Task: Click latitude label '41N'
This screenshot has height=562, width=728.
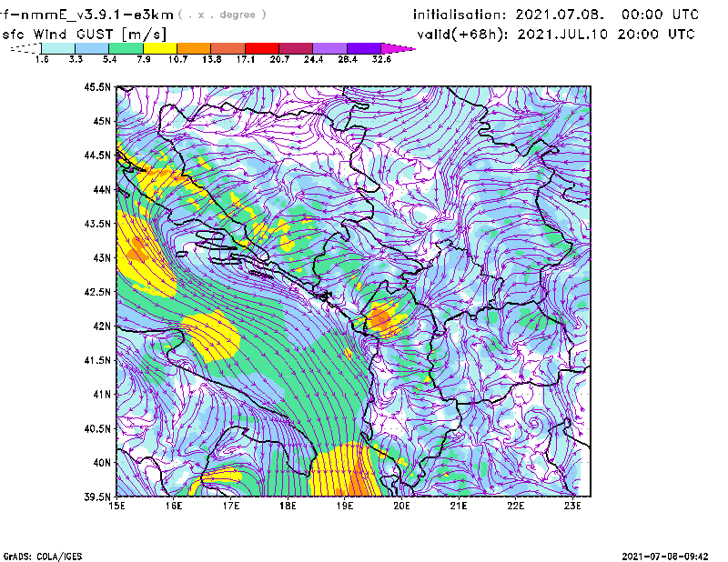Action: [102, 394]
